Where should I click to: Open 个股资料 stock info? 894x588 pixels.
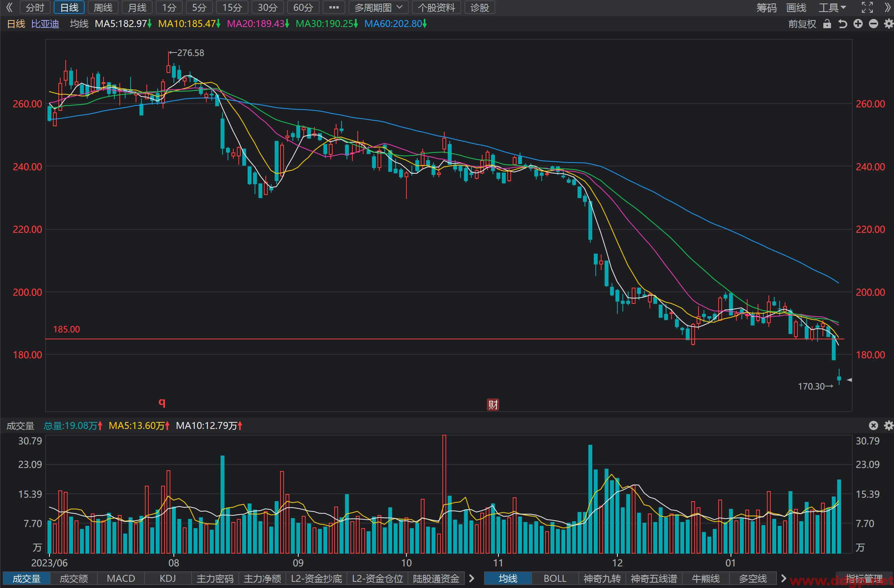tap(437, 7)
